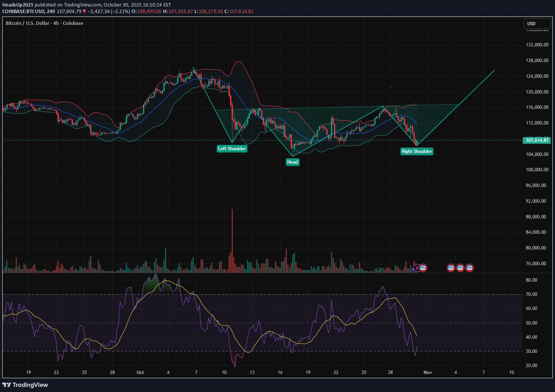Click the Oct label on the time axis
Image resolution: width=555 pixels, height=392 pixels.
click(x=140, y=372)
